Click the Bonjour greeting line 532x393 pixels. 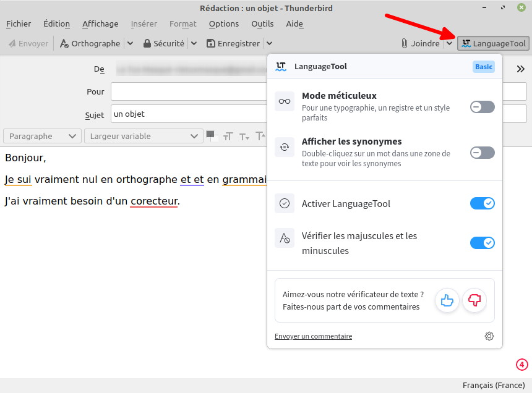25,158
